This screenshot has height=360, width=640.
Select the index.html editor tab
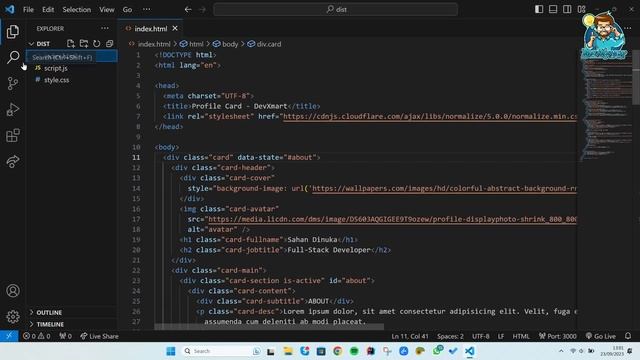pos(151,29)
